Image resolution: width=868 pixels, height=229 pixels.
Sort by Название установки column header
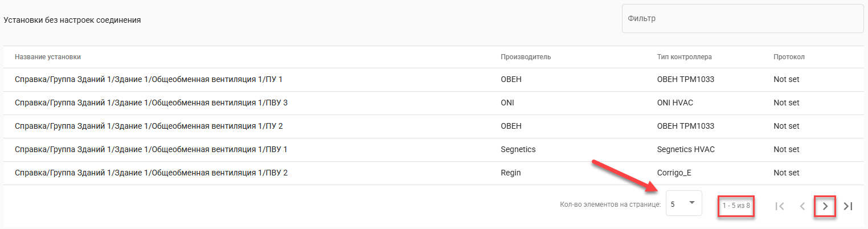point(48,57)
